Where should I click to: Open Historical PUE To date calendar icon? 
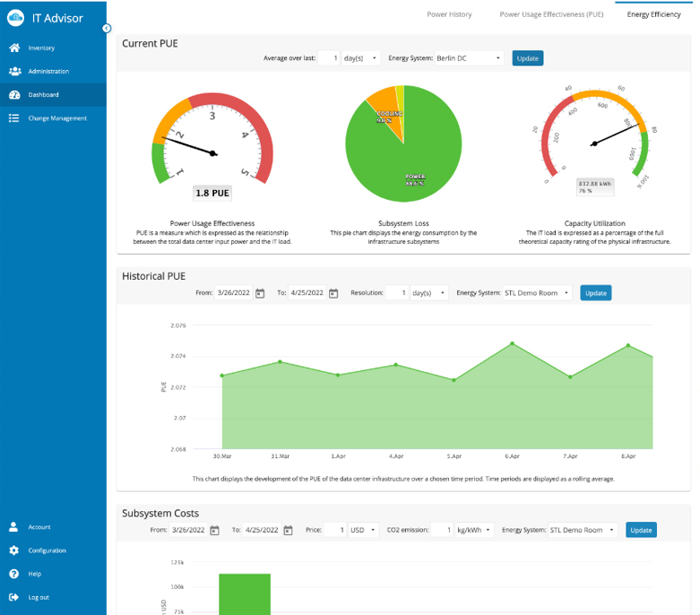(333, 293)
